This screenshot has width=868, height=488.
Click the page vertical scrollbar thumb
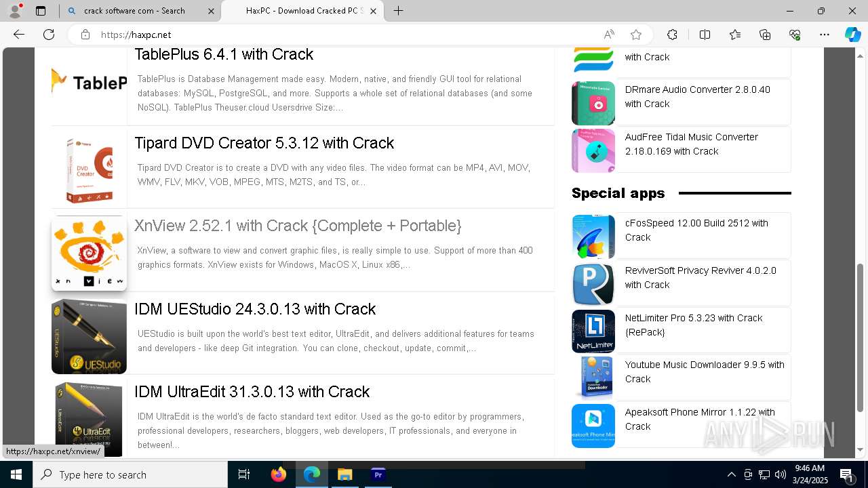pos(861,337)
